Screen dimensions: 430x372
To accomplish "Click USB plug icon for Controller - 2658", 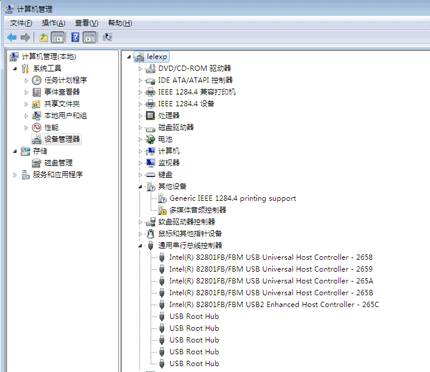I will click(x=162, y=257).
